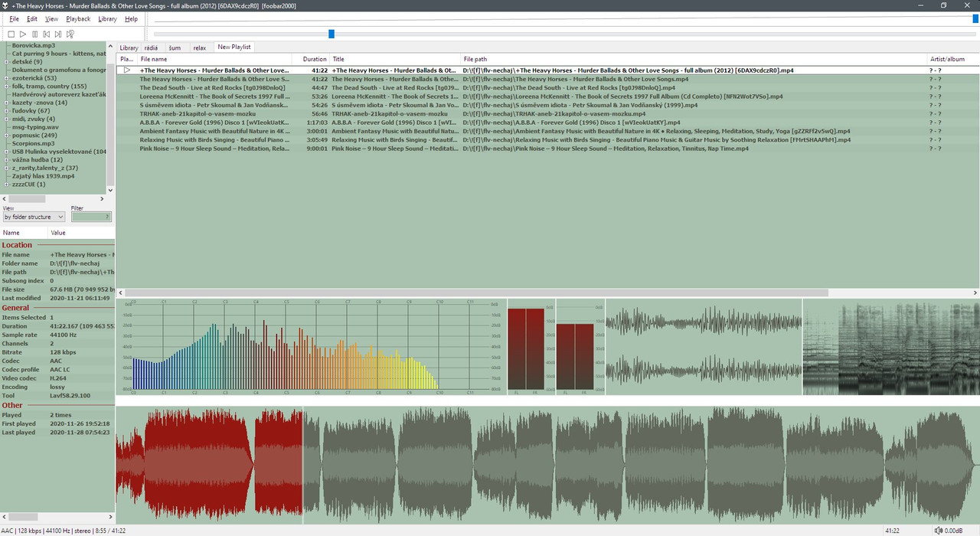This screenshot has height=536, width=980.
Task: Select 'Loreena McKennitt - The Book of Secrets' row
Action: (547, 96)
